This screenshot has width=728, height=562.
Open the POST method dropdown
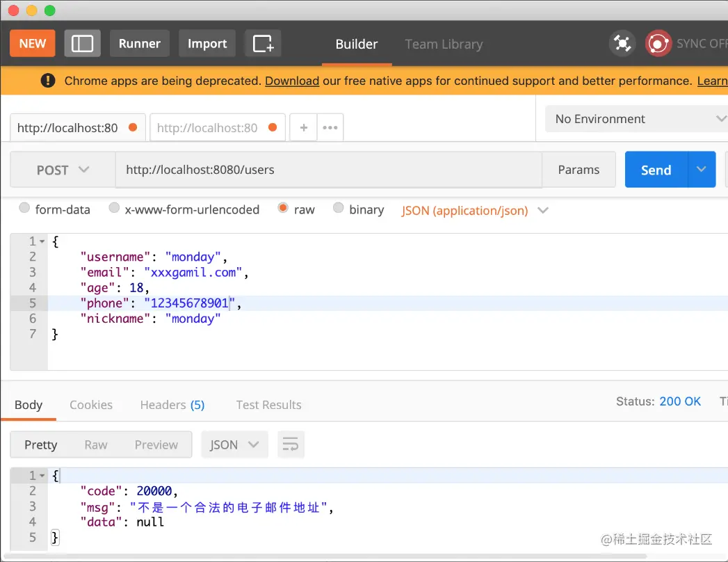63,170
